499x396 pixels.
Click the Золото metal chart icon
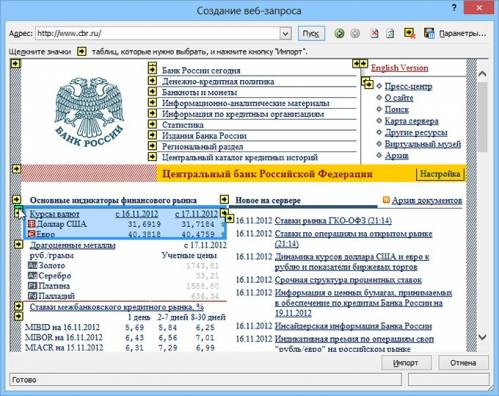32,266
